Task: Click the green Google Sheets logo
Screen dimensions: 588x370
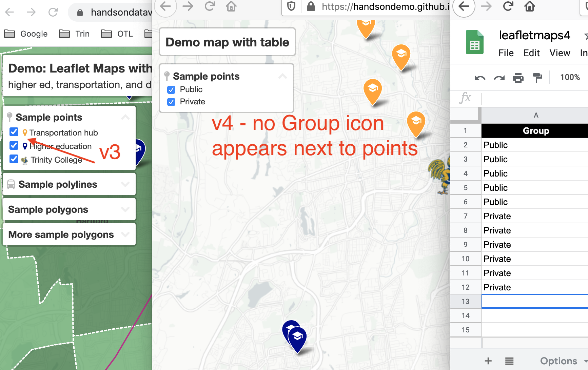Action: tap(475, 42)
